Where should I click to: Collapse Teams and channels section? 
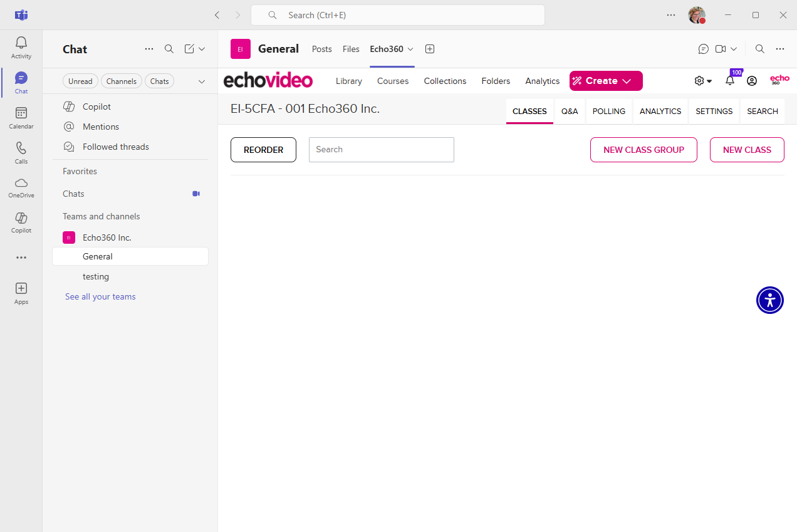(x=102, y=216)
